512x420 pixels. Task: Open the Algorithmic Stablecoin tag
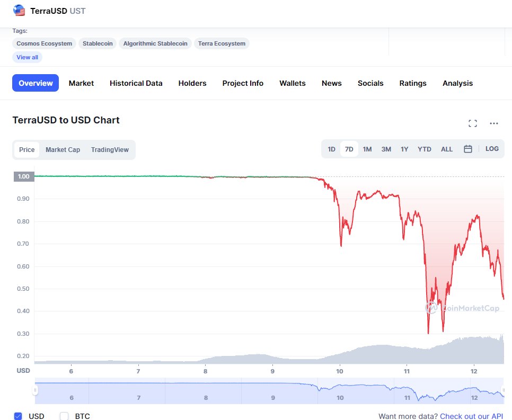pyautogui.click(x=155, y=43)
